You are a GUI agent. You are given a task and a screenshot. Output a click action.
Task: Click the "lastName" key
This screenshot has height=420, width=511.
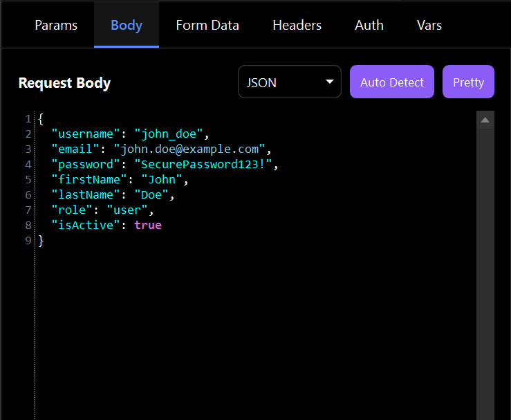pos(86,194)
